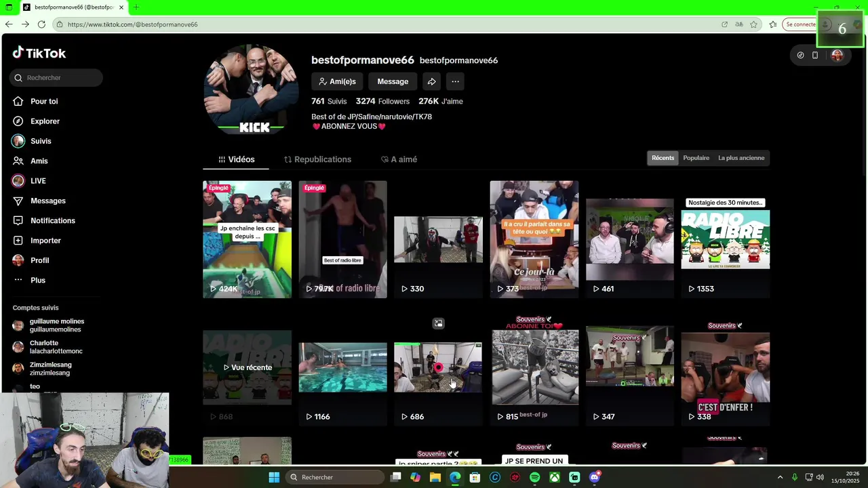Screen dimensions: 868x488
Task: Open Xbox app from the taskbar
Action: pos(555,477)
